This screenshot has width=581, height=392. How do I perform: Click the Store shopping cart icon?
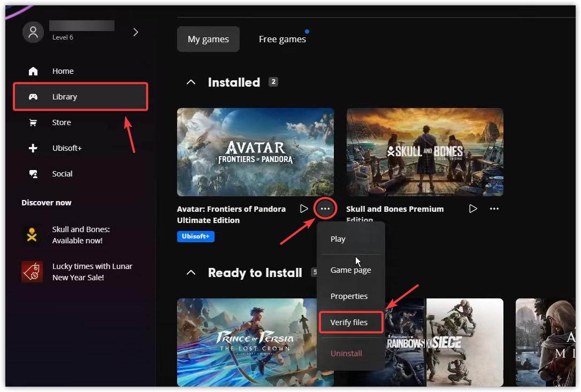(x=33, y=122)
